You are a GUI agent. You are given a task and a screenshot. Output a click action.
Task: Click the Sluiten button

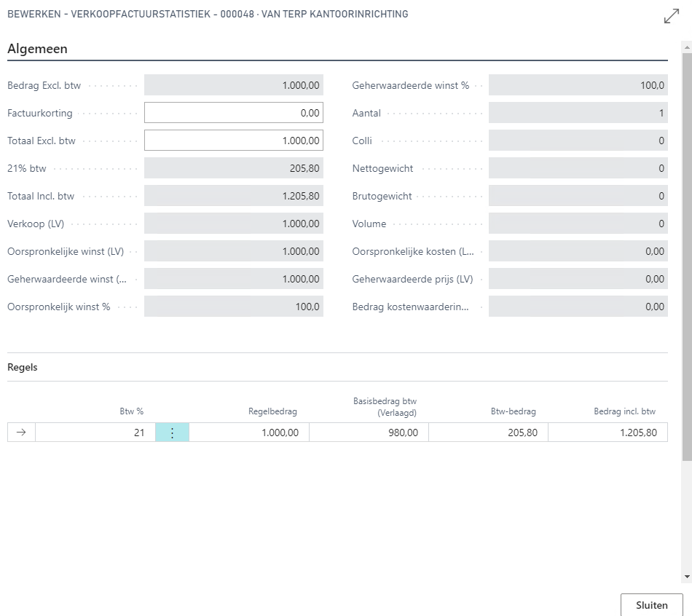click(x=651, y=605)
